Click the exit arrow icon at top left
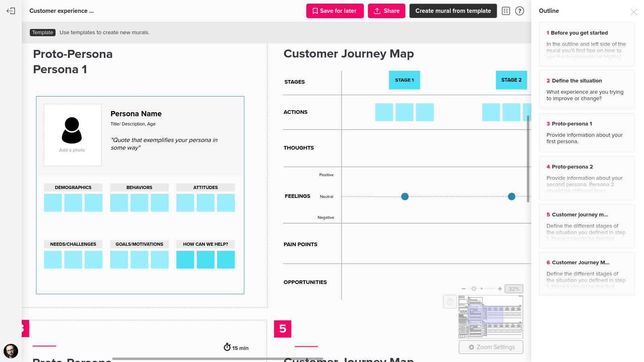The image size is (644, 362). tap(11, 11)
